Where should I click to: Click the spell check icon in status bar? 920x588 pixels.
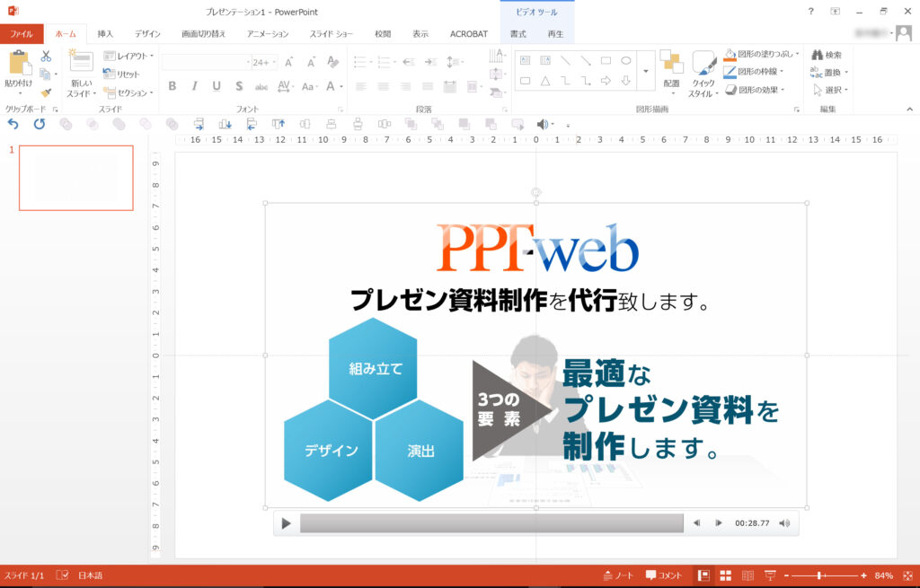click(62, 575)
